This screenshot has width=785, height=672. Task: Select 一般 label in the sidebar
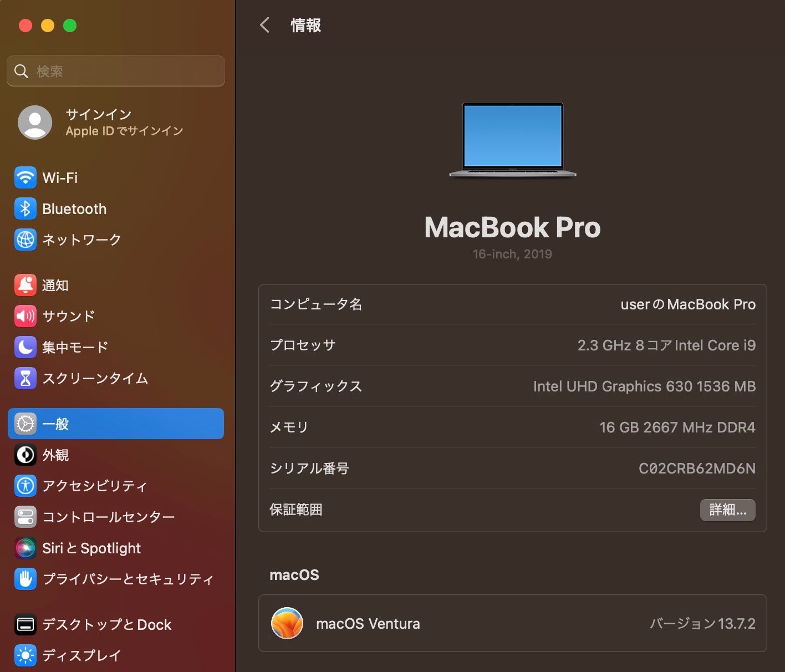point(55,424)
